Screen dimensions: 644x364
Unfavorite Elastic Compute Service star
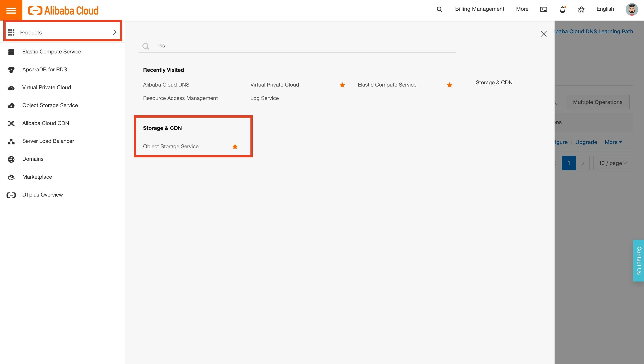[x=449, y=85]
